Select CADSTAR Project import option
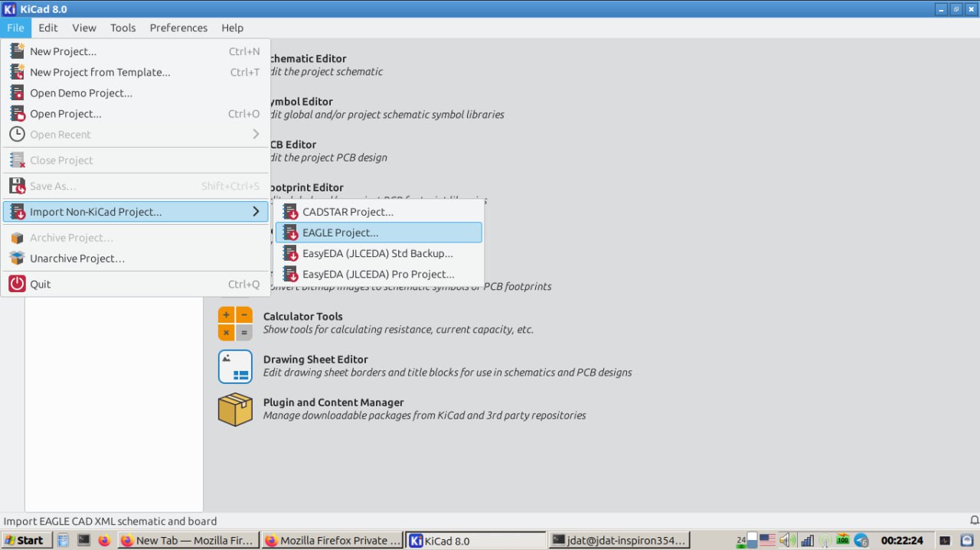The height and width of the screenshot is (550, 980). click(x=378, y=212)
